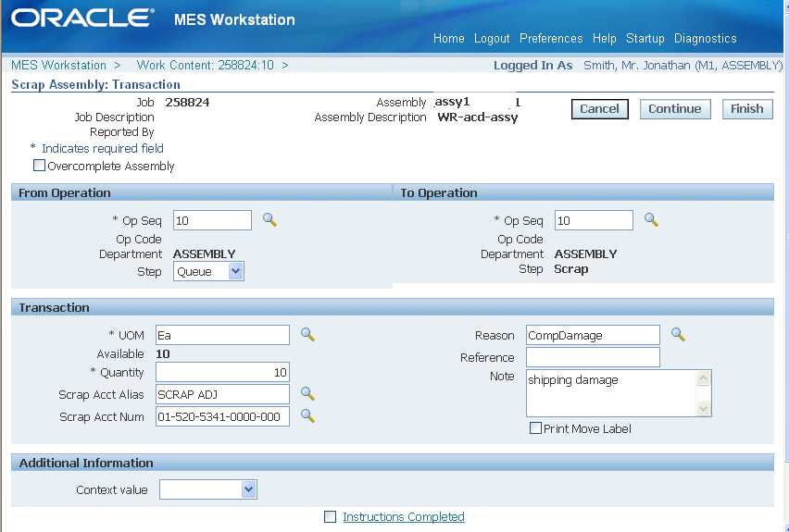
Task: Select Logout from the top menu
Action: 492,39
